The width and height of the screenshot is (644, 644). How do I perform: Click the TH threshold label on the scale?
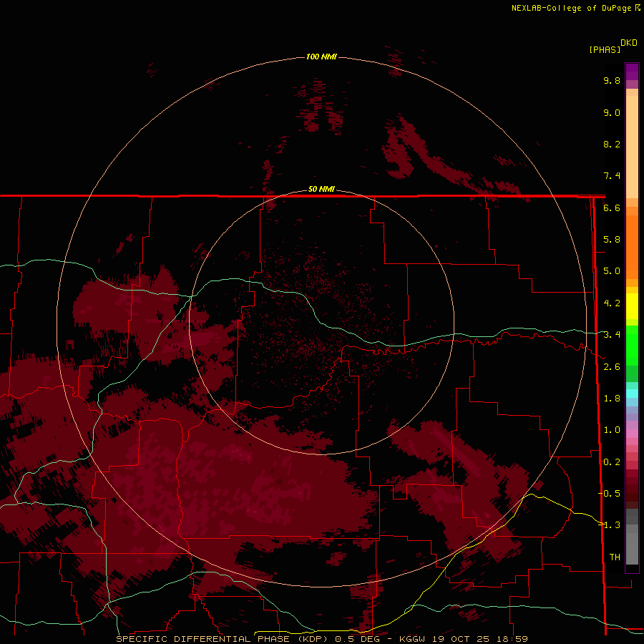(x=615, y=557)
